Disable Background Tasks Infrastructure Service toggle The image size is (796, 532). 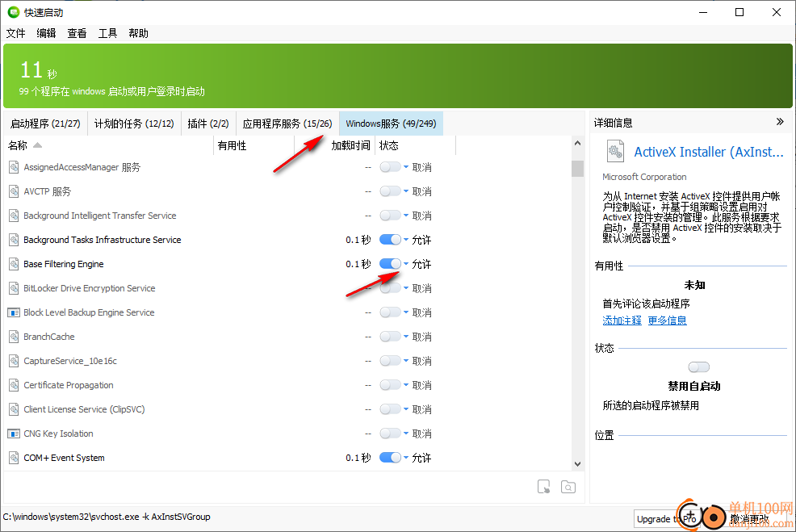390,240
